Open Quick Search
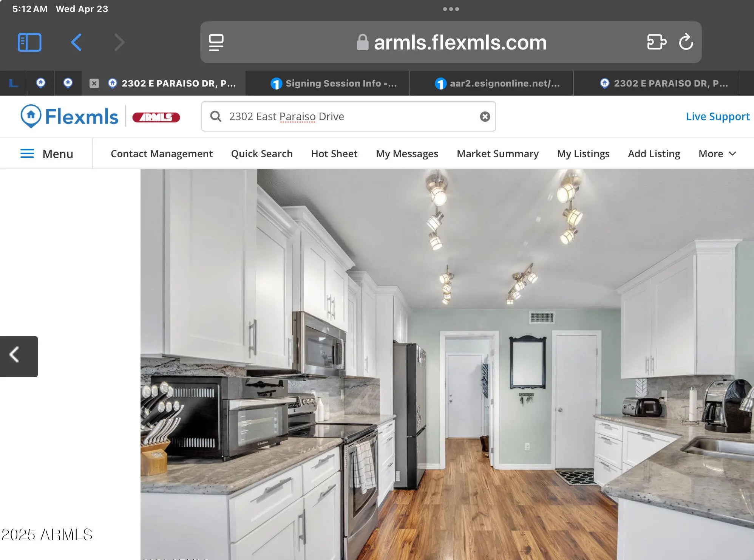Image resolution: width=754 pixels, height=560 pixels. 261,154
